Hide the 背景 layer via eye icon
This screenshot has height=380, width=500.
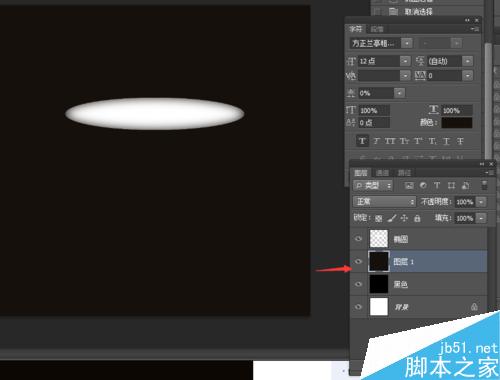click(x=359, y=307)
